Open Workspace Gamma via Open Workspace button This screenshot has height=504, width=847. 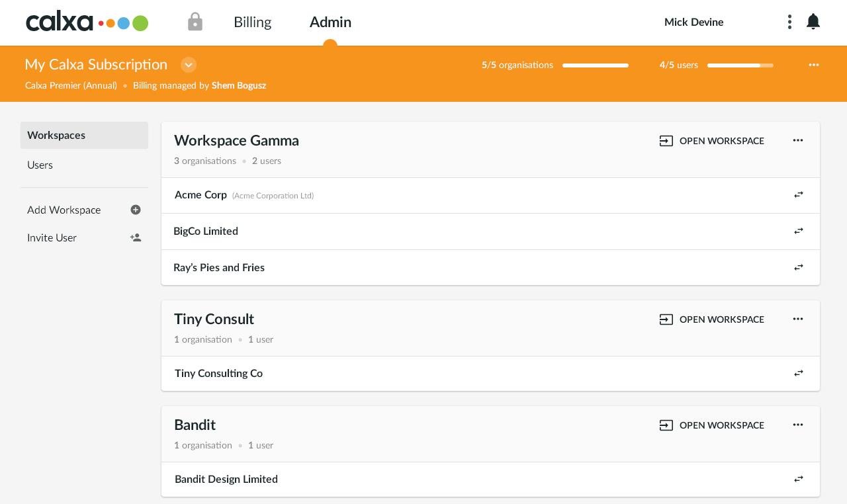[x=712, y=141]
